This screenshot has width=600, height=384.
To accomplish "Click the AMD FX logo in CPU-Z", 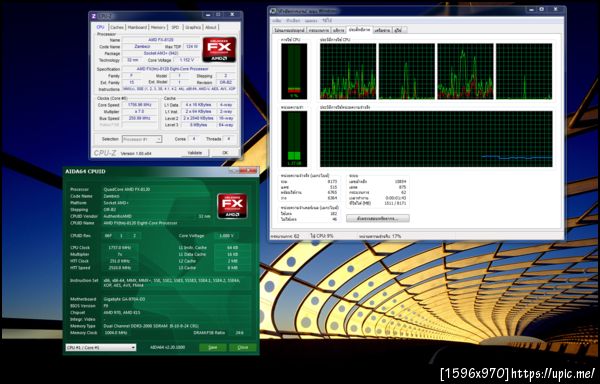I will click(x=219, y=50).
